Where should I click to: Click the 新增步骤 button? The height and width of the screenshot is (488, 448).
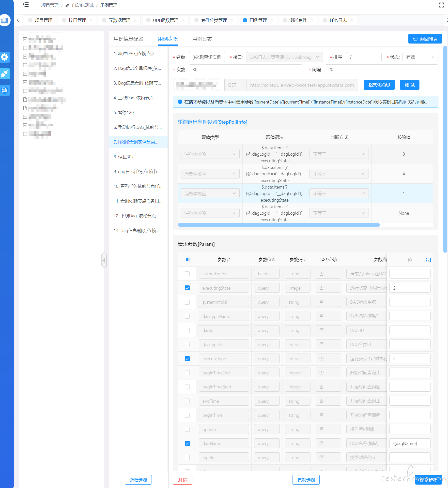tap(138, 480)
